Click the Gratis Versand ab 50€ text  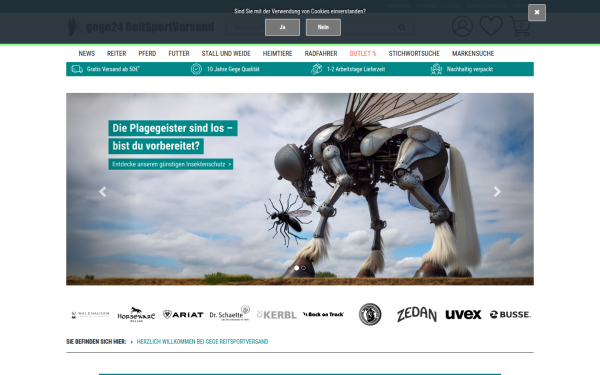[113, 69]
